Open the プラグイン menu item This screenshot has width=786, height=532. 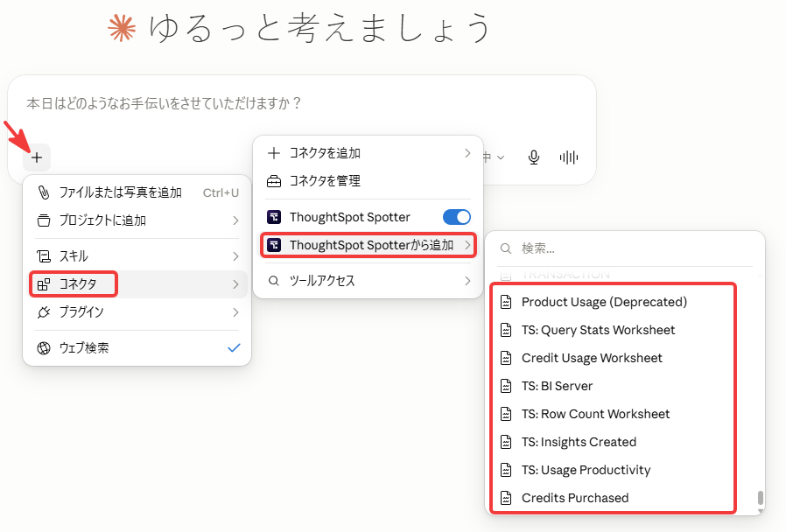click(x=137, y=312)
